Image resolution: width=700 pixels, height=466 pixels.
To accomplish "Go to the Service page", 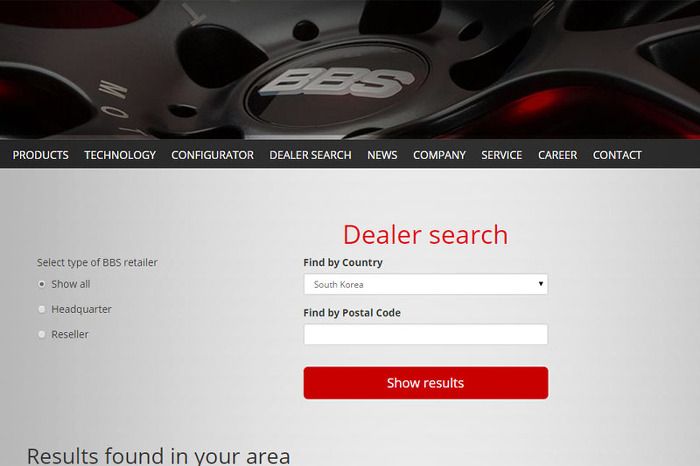I will 501,155.
